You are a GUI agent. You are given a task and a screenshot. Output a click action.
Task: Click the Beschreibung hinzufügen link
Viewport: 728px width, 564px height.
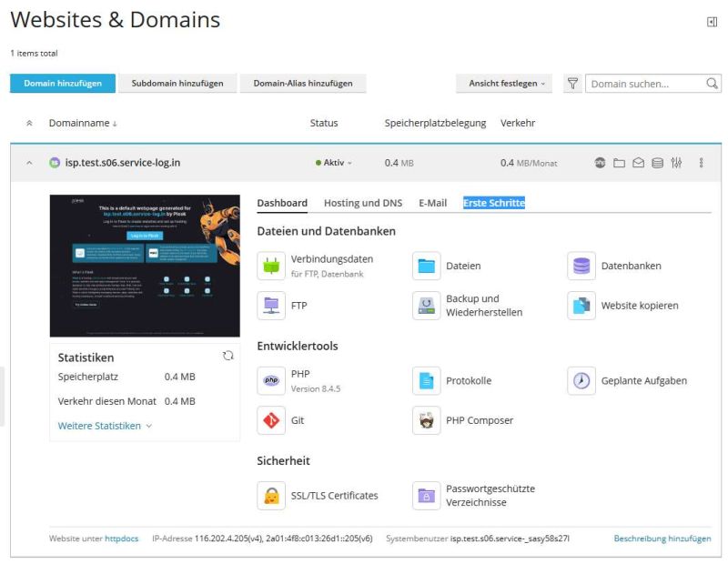point(662,539)
